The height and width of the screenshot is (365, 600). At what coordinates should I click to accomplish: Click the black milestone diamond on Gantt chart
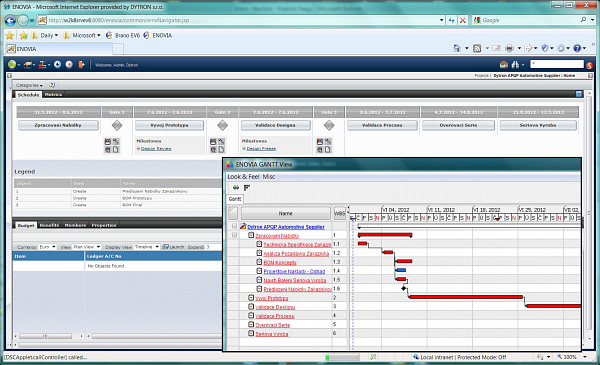pyautogui.click(x=403, y=288)
